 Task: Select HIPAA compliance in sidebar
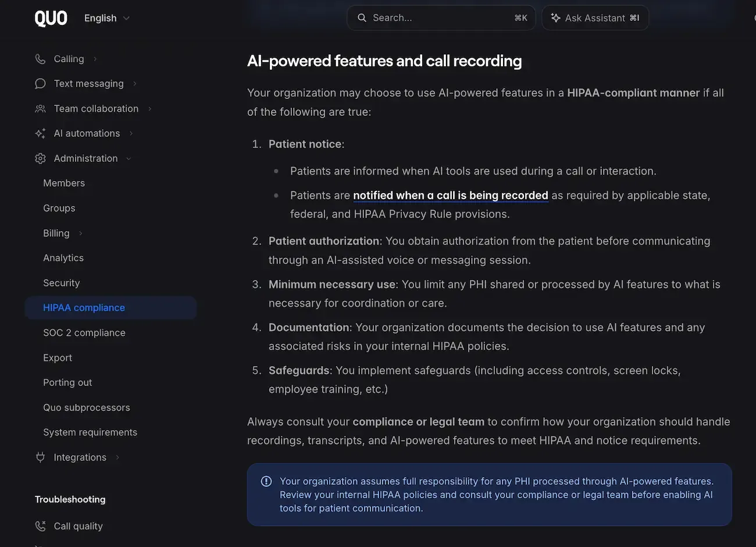[110, 308]
